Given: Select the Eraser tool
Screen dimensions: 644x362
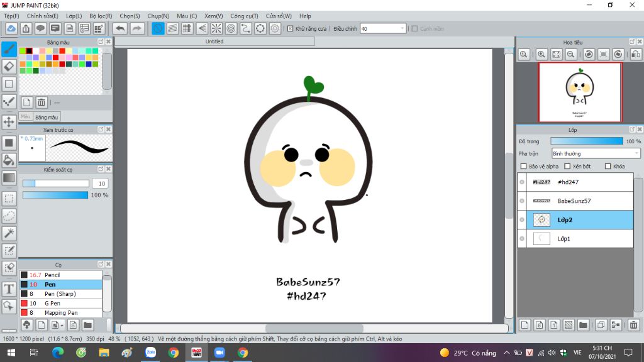Looking at the screenshot, I should tap(9, 67).
